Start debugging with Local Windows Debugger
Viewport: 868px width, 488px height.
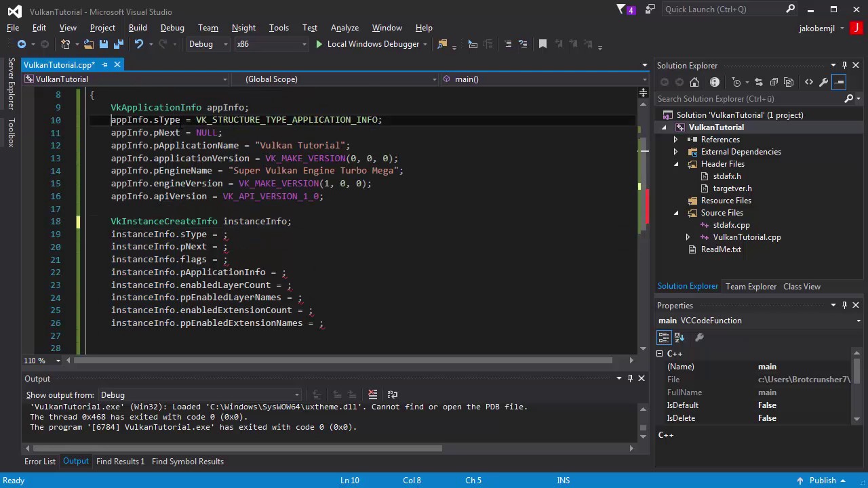click(x=366, y=44)
